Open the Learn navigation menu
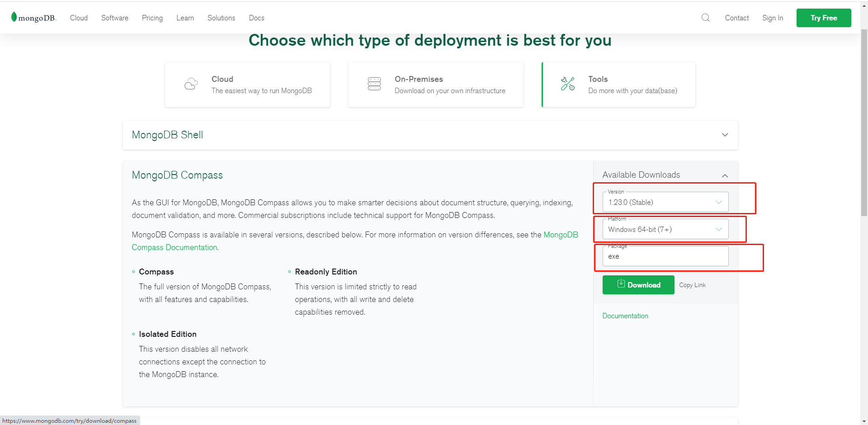868x425 pixels. [x=185, y=18]
